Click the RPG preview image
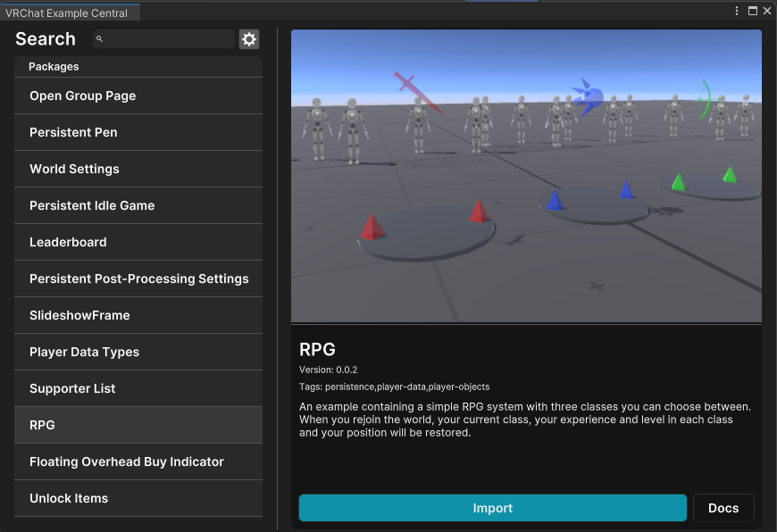The height and width of the screenshot is (532, 777). pyautogui.click(x=526, y=176)
